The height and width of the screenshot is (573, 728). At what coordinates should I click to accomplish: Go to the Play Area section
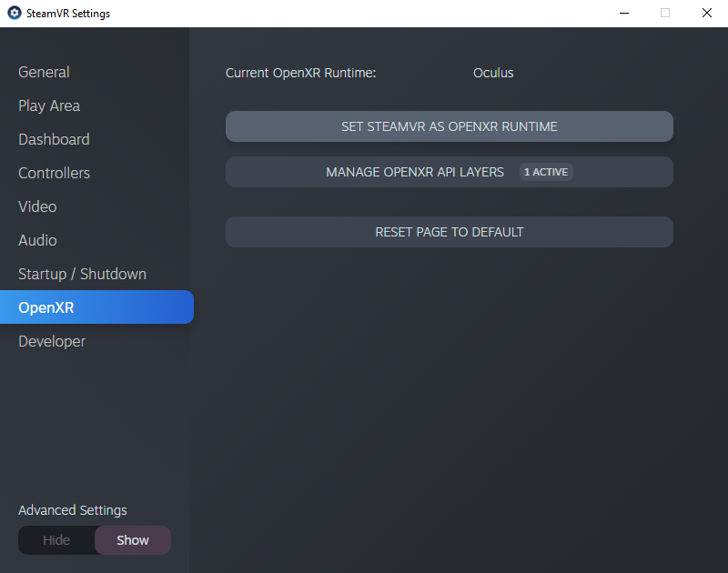pyautogui.click(x=49, y=106)
